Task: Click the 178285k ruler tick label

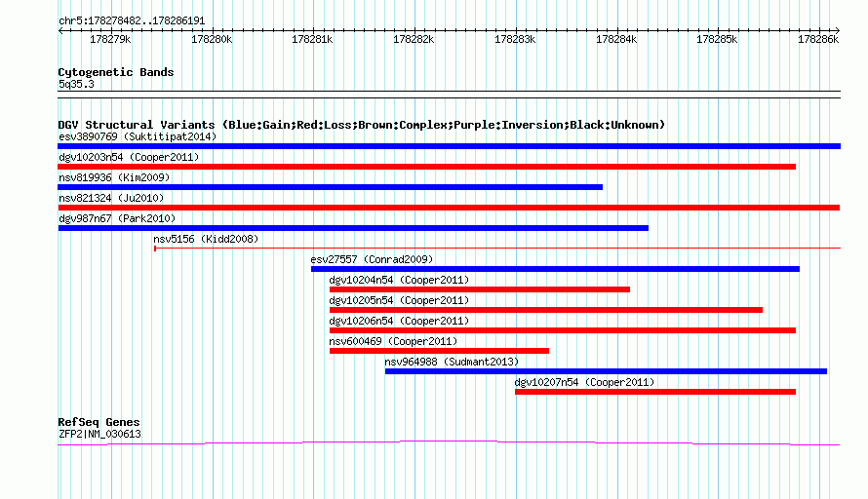Action: 717,39
